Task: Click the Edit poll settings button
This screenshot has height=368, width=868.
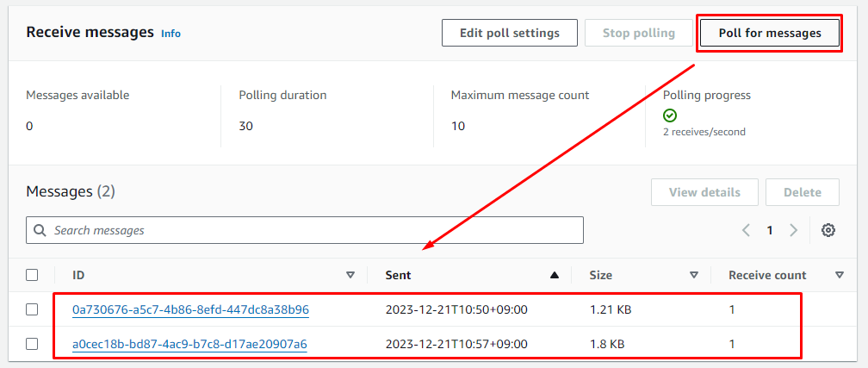Action: click(509, 33)
